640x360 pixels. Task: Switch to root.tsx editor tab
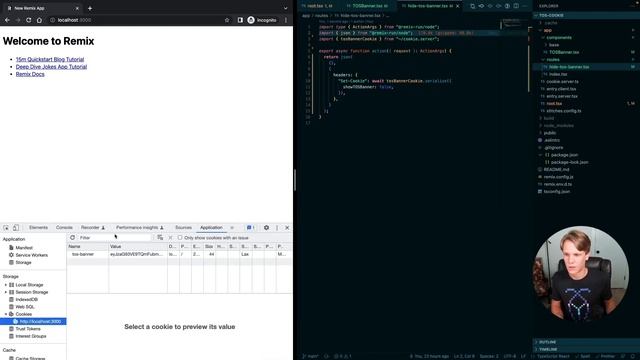(318, 6)
